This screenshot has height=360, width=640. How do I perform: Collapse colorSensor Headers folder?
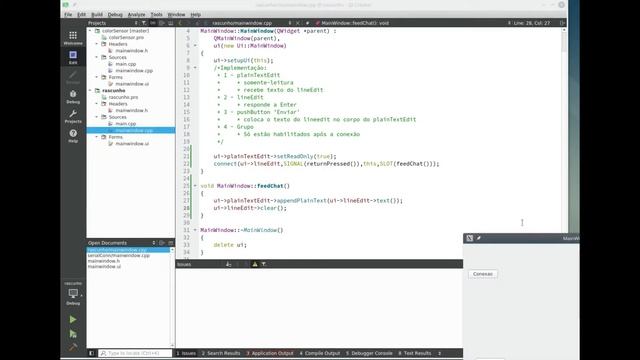pyautogui.click(x=97, y=44)
